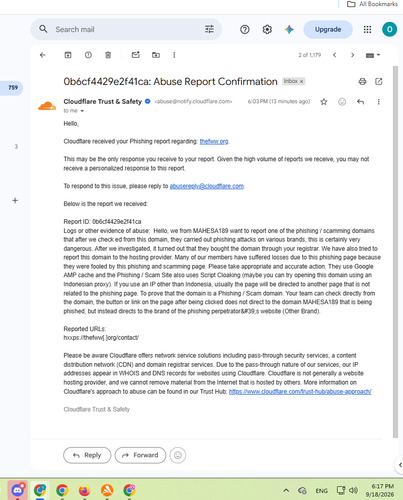Open the Move to folder icon
Viewport: 403px width, 500px height.
[156, 55]
